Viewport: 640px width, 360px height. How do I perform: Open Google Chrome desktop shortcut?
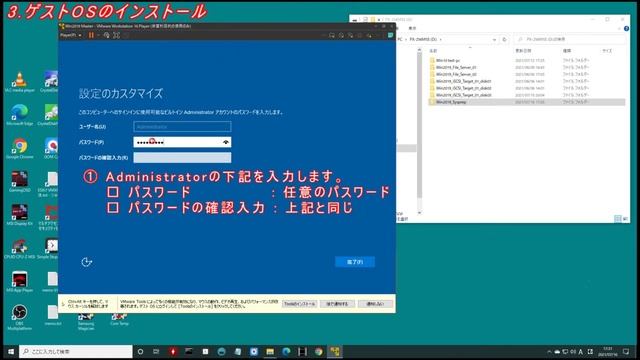tap(20, 148)
